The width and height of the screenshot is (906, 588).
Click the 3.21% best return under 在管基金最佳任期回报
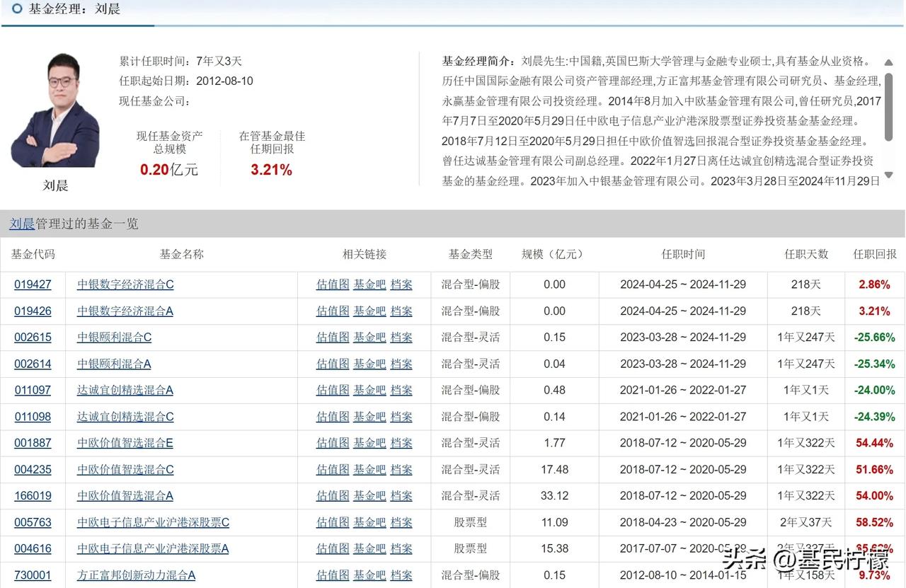tap(271, 169)
